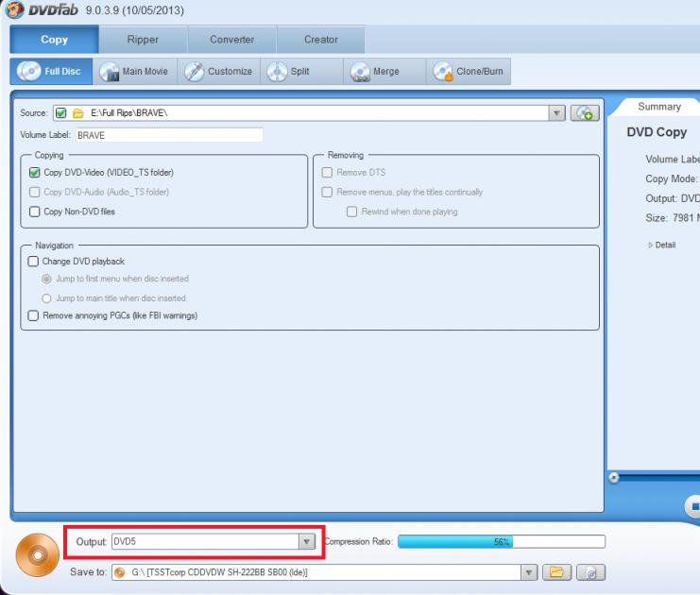Click the Copy Mode: text in Summary
Image resolution: width=700 pixels, height=595 pixels.
[x=671, y=179]
